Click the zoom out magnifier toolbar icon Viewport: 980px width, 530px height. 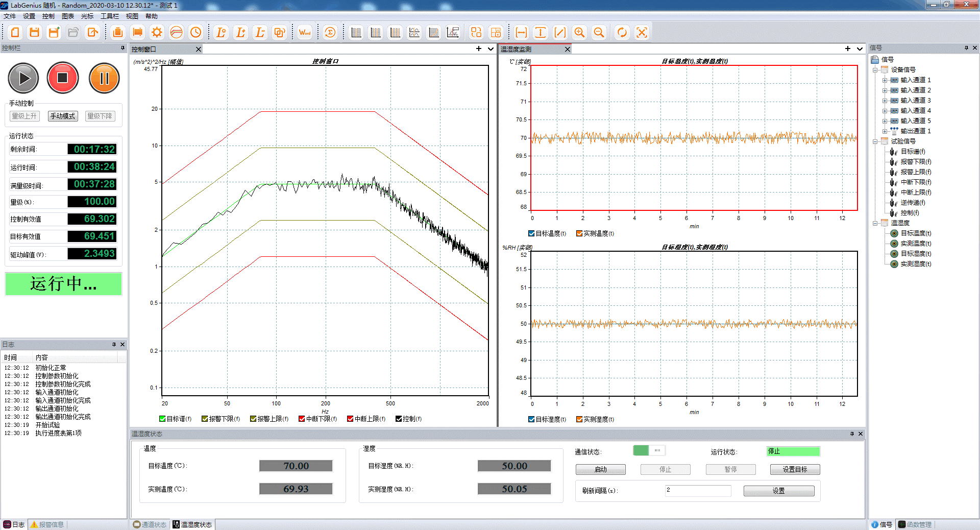[599, 33]
